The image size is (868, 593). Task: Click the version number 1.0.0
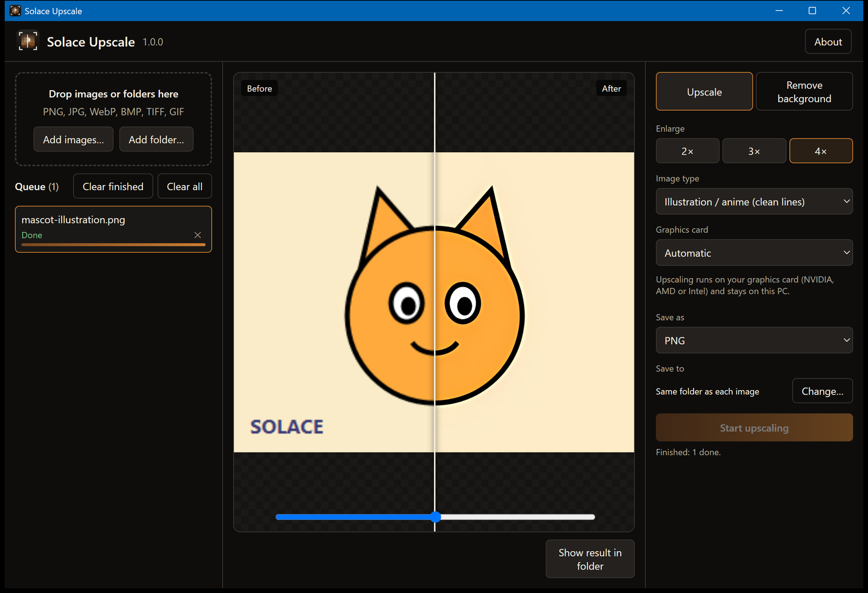pos(153,42)
